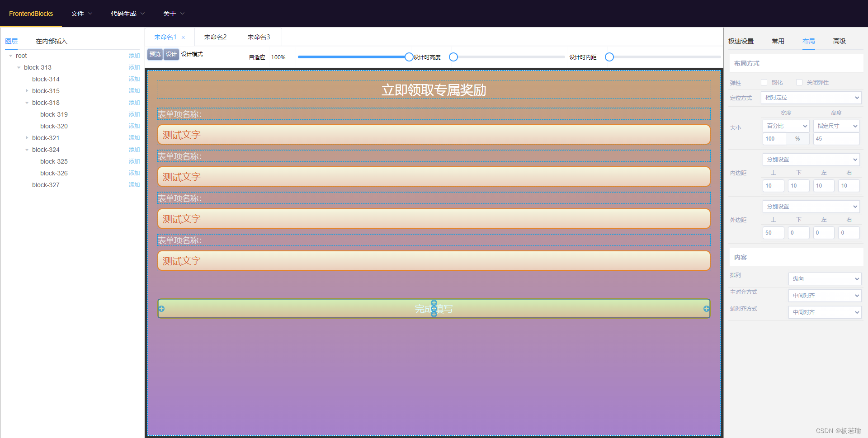Open the 外边距 分别设置 dropdown
Image resolution: width=868 pixels, height=438 pixels.
point(811,207)
